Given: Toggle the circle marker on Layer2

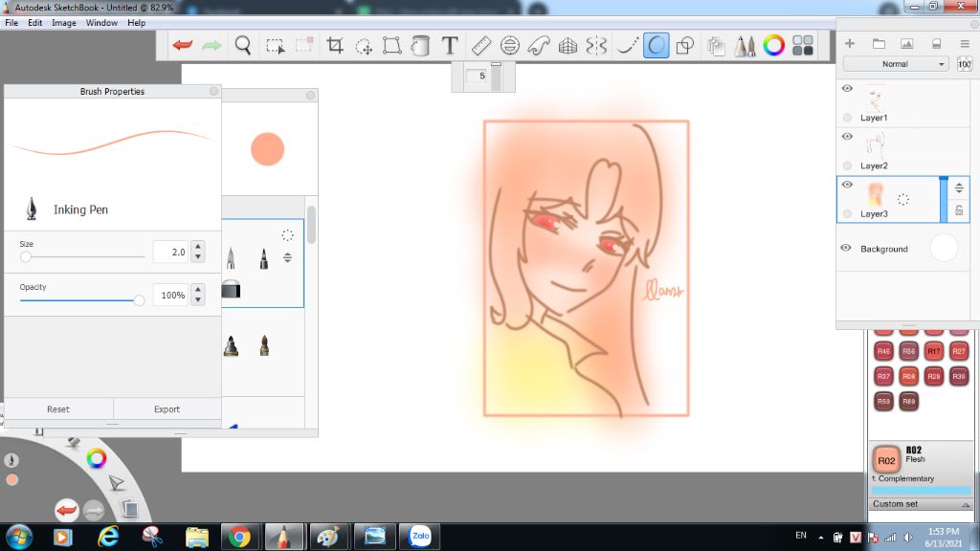Looking at the screenshot, I should tap(847, 165).
